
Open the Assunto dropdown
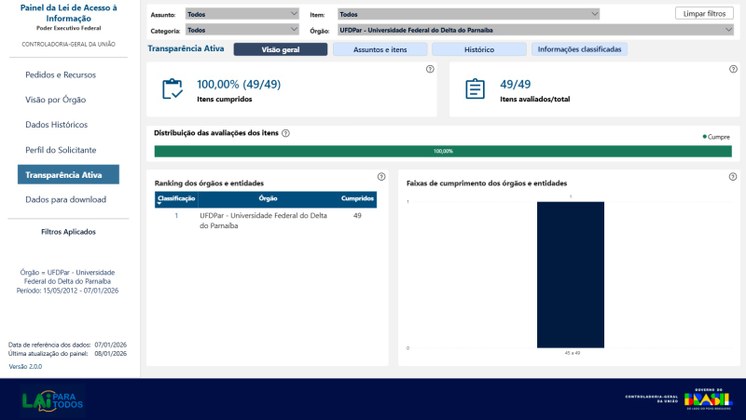[242, 14]
